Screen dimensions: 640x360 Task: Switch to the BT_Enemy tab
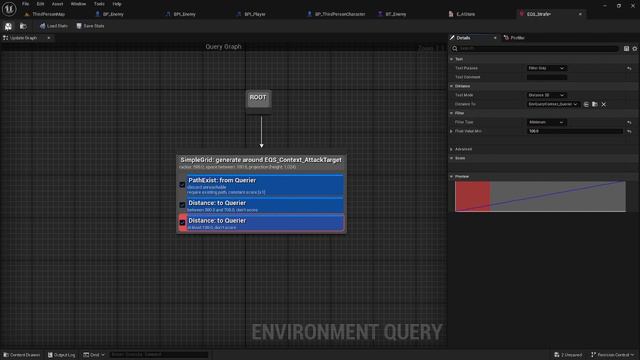396,14
